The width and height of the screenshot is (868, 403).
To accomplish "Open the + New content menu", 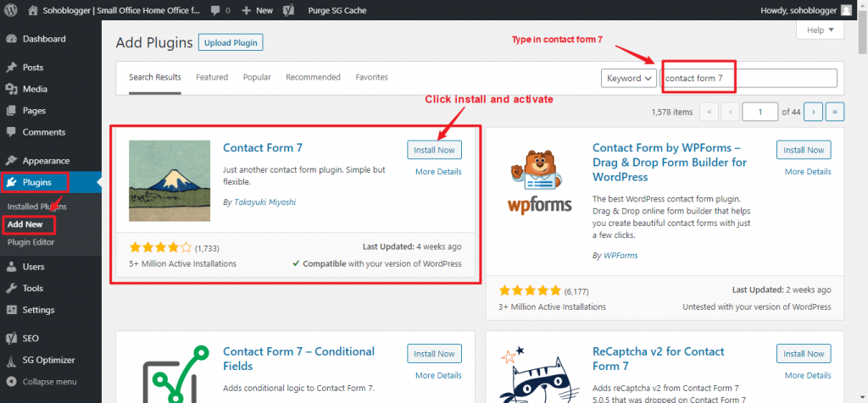I will 257,10.
